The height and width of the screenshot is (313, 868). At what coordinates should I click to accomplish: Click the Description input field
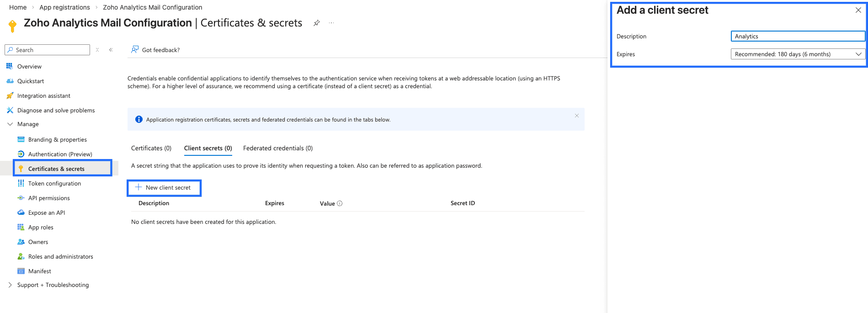[x=798, y=36]
